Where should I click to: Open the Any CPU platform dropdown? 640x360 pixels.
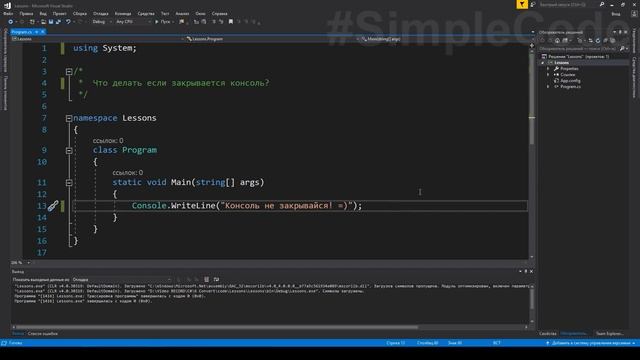pyautogui.click(x=133, y=22)
